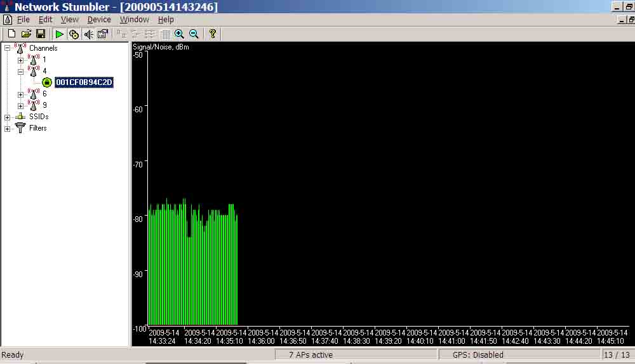Open the Edit menu

click(x=45, y=20)
